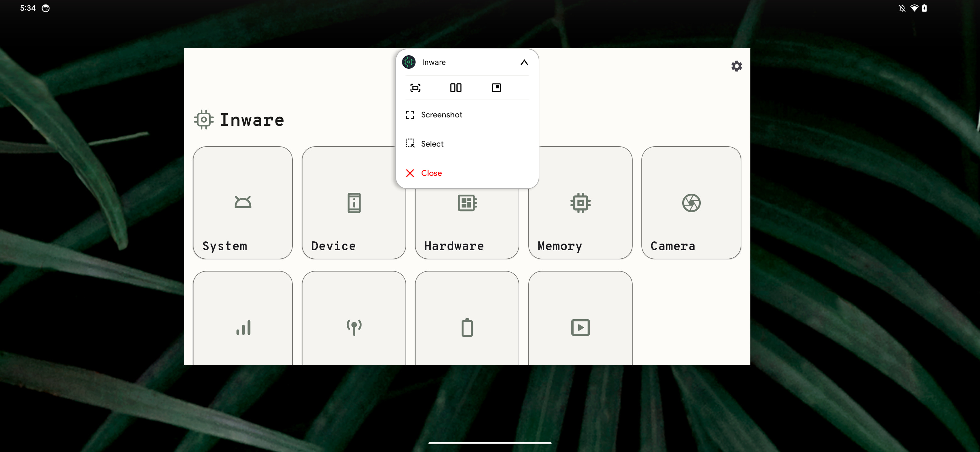The image size is (980, 452).
Task: Open the Device info card
Action: [x=353, y=213]
